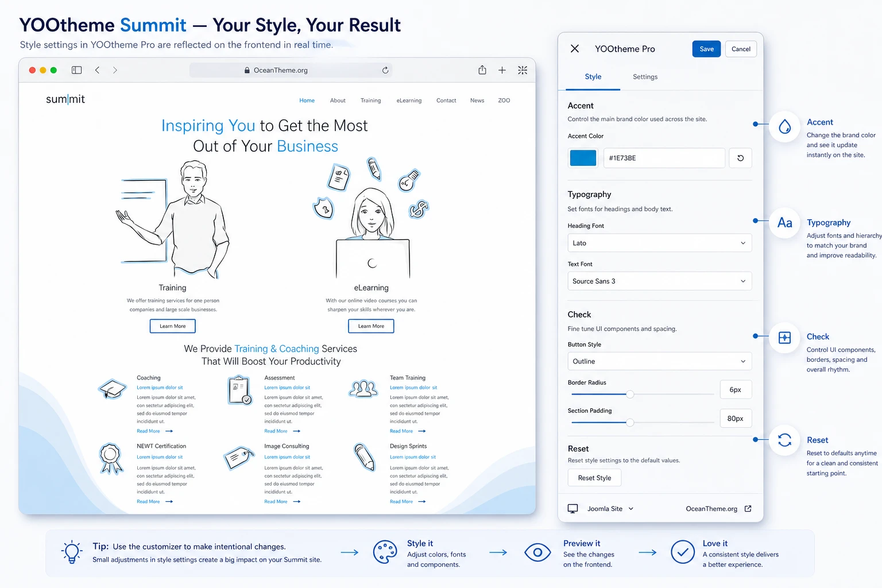
Task: Click the Image Consulting tag icon
Action: (239, 458)
